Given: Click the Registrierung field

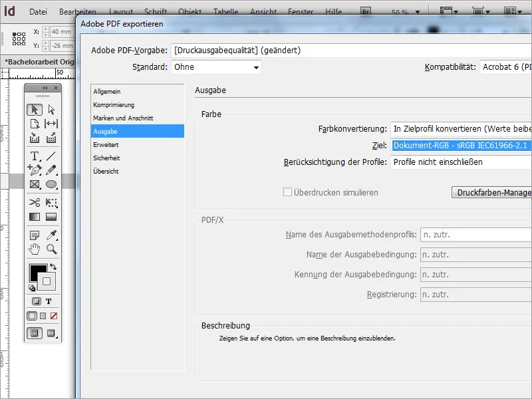Looking at the screenshot, I should point(476,295).
